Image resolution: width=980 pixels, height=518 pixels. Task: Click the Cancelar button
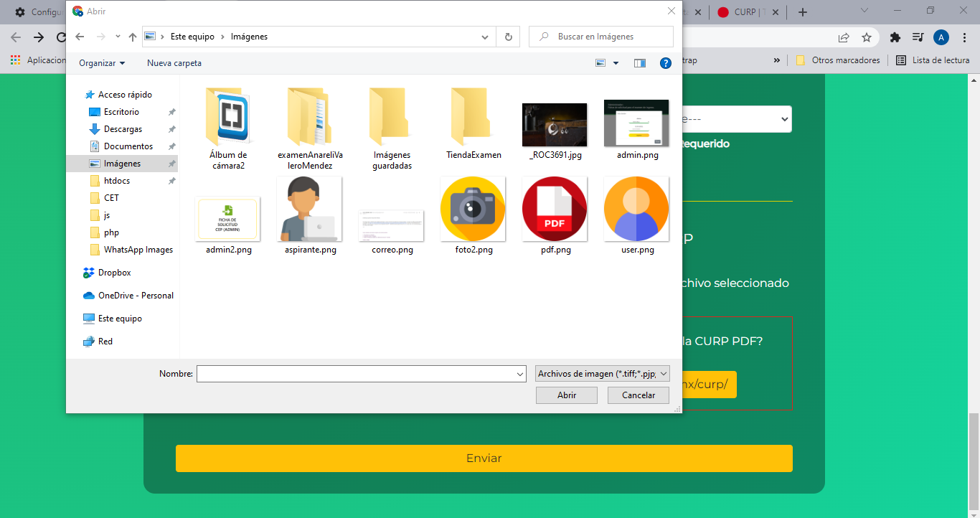coord(638,395)
